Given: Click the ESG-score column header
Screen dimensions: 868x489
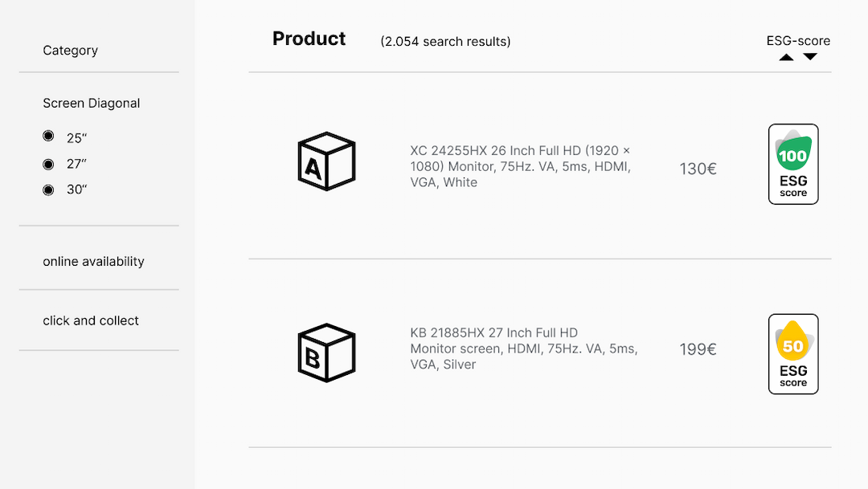Looking at the screenshot, I should click(798, 40).
